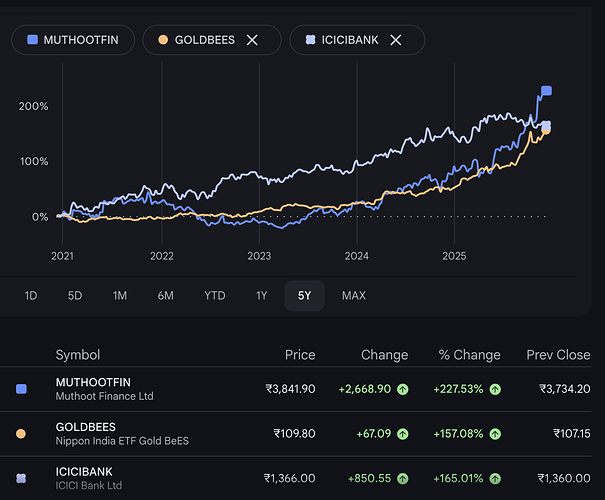
Task: Switch chart range to 1Y
Action: coord(261,296)
